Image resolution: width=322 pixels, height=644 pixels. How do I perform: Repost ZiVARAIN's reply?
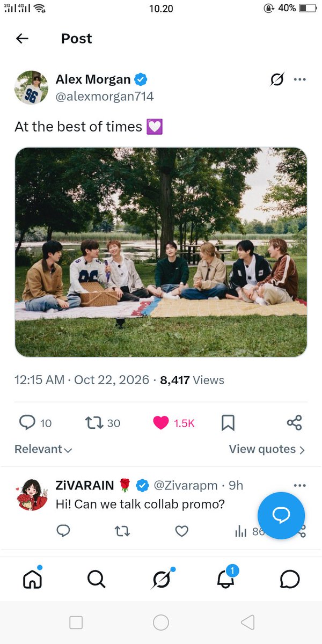[x=122, y=531]
